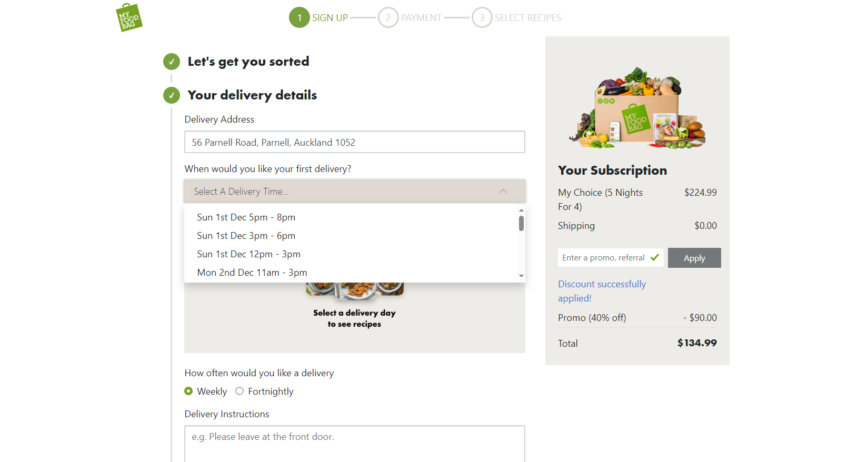This screenshot has height=462, width=868.
Task: Click the green tick in promo field
Action: (x=655, y=257)
